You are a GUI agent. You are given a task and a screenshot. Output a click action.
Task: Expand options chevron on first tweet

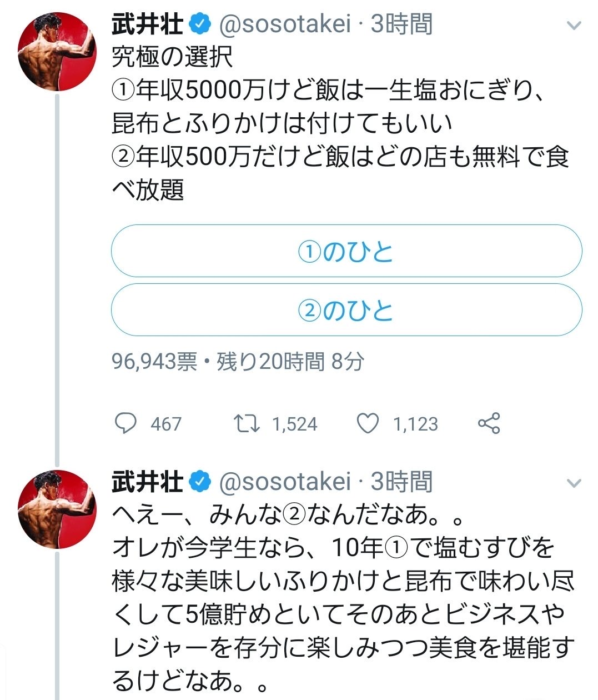pyautogui.click(x=574, y=26)
